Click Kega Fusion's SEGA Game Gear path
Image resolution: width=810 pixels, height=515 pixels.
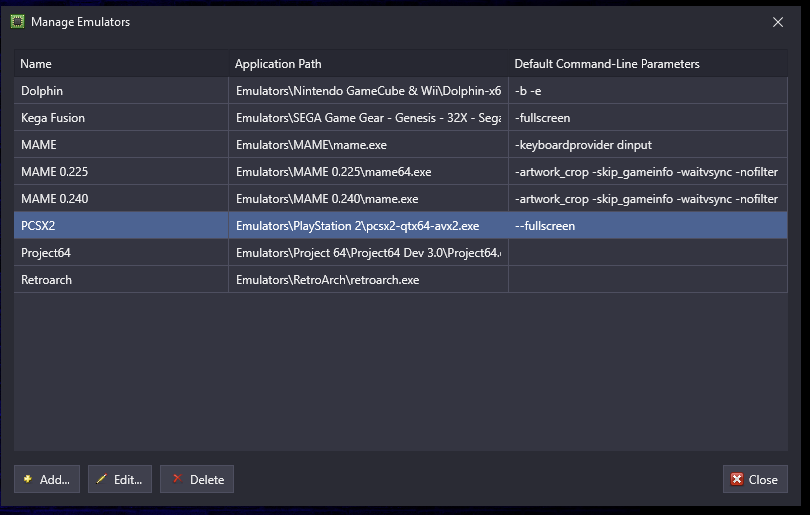368,118
